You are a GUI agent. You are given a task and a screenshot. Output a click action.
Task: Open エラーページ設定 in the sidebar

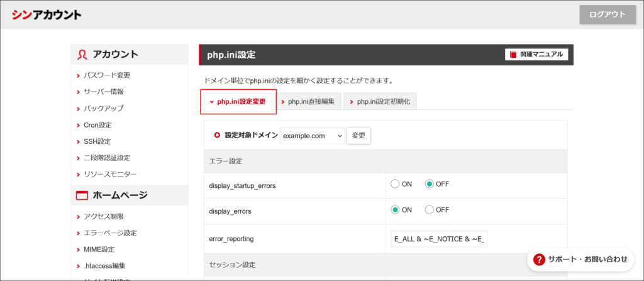tap(110, 233)
